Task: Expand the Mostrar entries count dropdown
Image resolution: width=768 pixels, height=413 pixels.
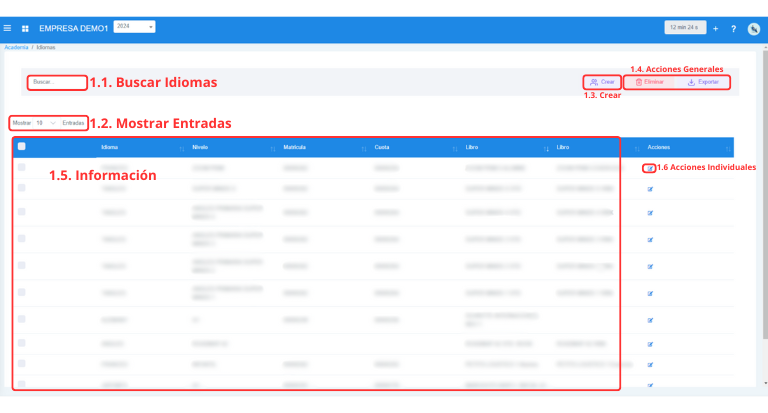Action: 45,123
